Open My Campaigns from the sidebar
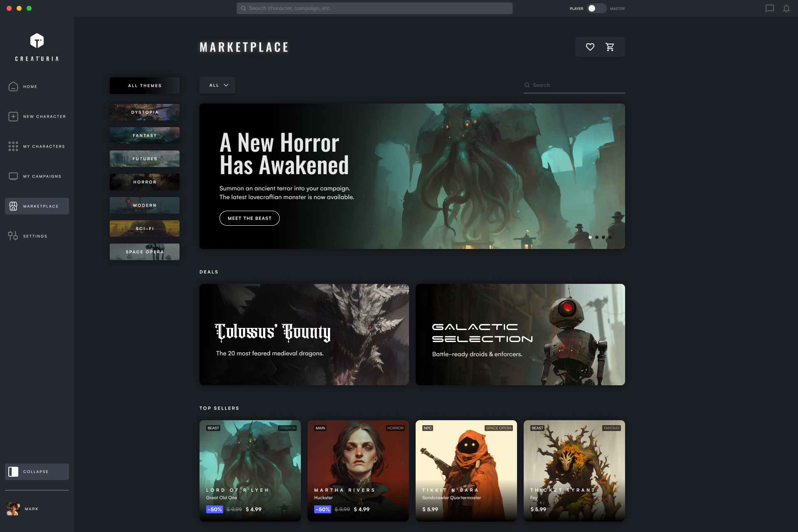798x532 pixels. pos(13,176)
